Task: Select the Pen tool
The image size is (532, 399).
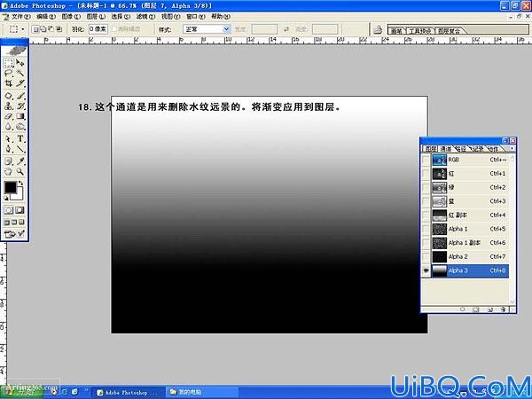Action: (x=9, y=149)
